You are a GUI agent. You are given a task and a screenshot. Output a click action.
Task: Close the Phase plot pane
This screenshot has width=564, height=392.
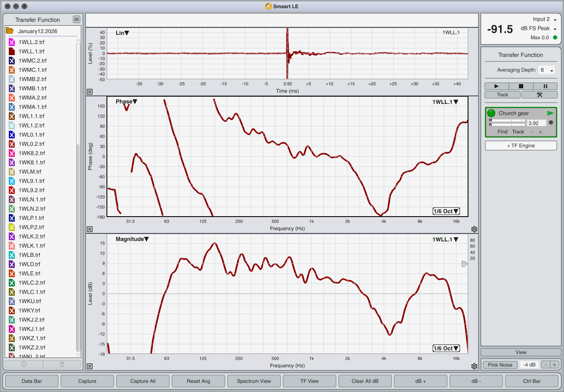(90, 229)
